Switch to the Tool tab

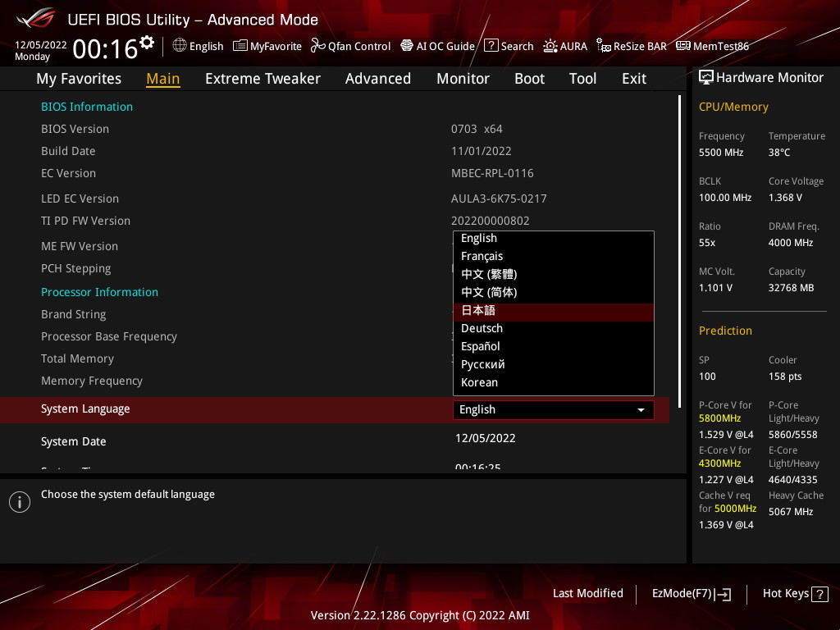582,79
